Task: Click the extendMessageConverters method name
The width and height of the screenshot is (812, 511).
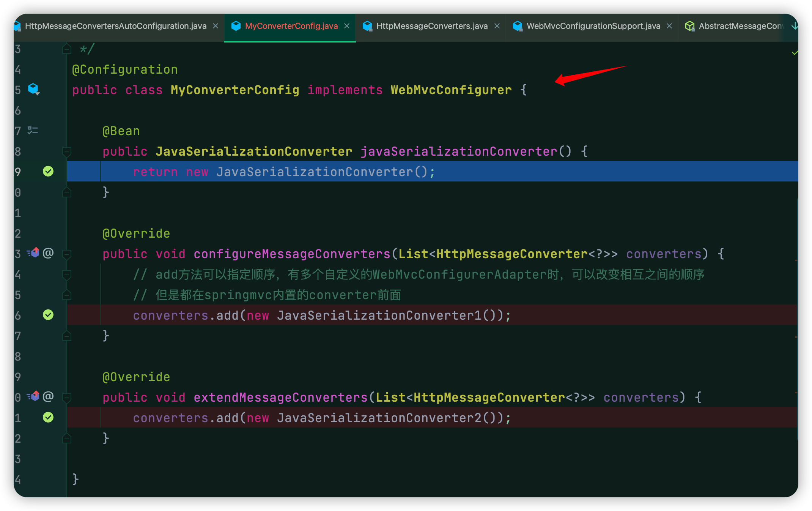Action: 280,397
